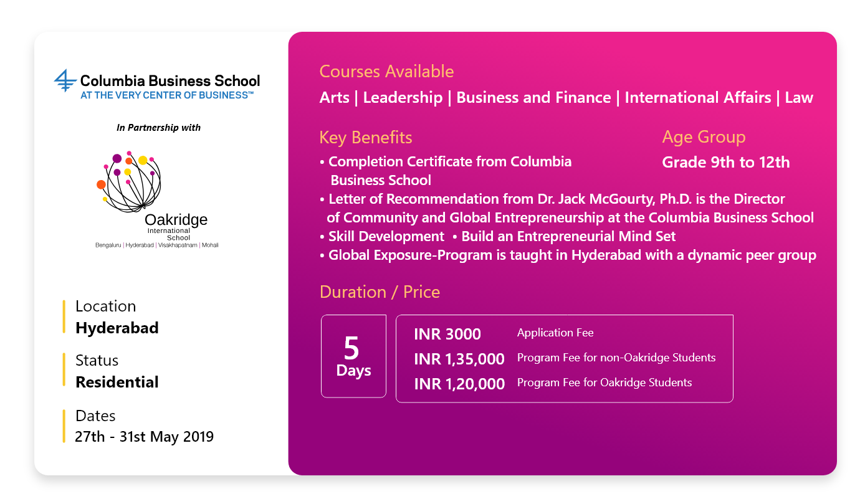This screenshot has width=865, height=504.
Task: Click the Grade 9th to 12th text
Action: 726,163
